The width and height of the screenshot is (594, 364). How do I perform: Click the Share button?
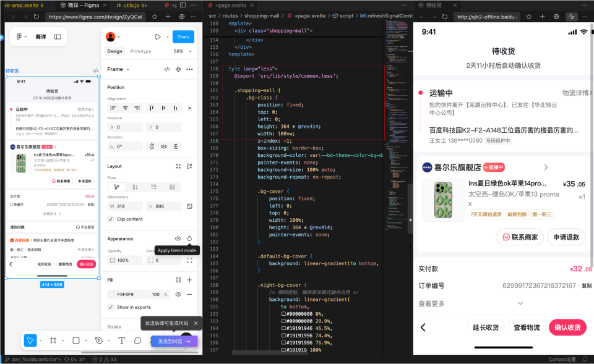point(183,36)
